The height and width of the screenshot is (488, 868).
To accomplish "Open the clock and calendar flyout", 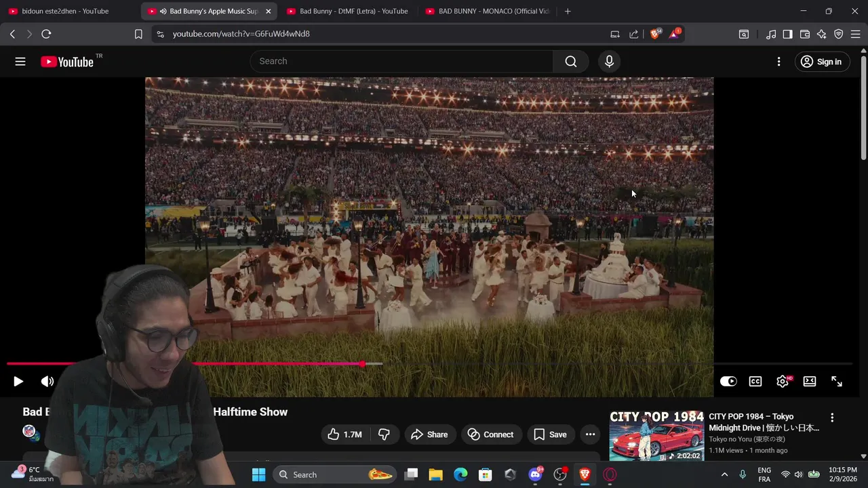I will 843,474.
